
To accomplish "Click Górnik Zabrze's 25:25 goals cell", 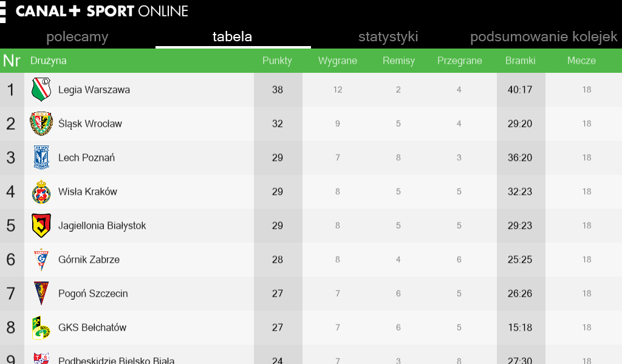I will coord(520,260).
